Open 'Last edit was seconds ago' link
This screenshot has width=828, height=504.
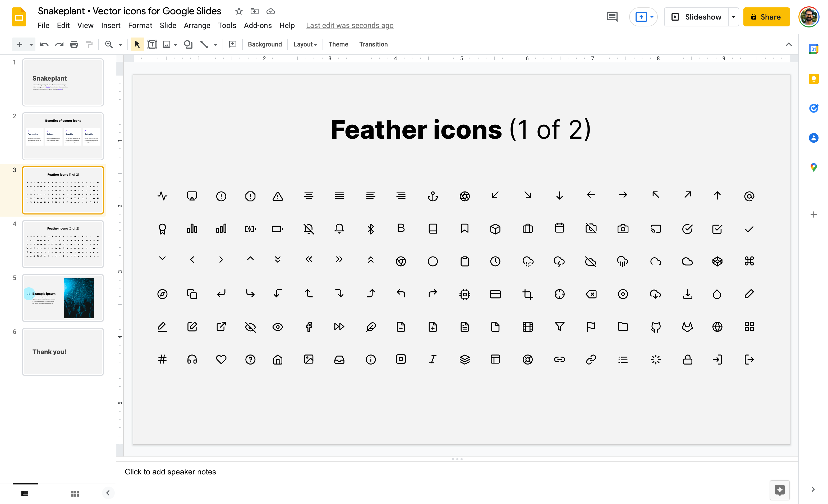coord(349,26)
